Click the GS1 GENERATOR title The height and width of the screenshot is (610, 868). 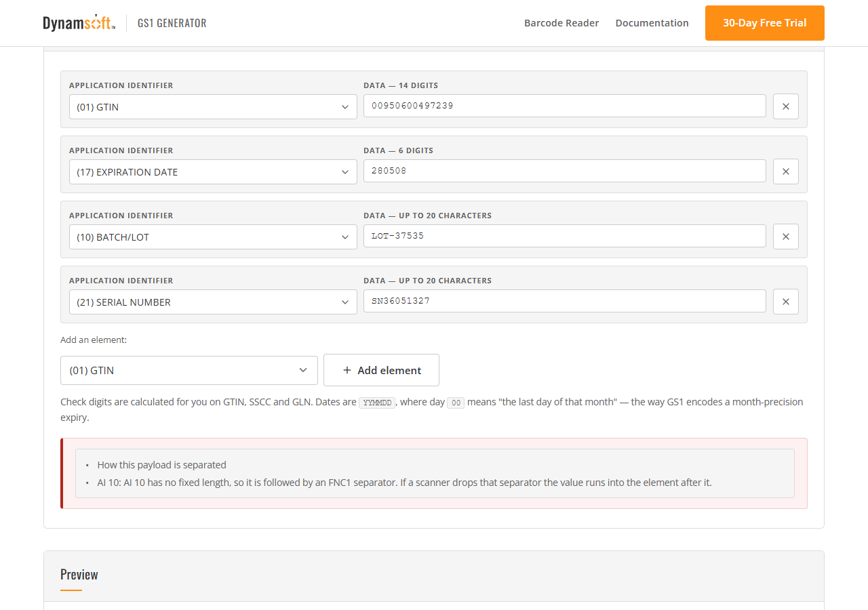point(172,23)
